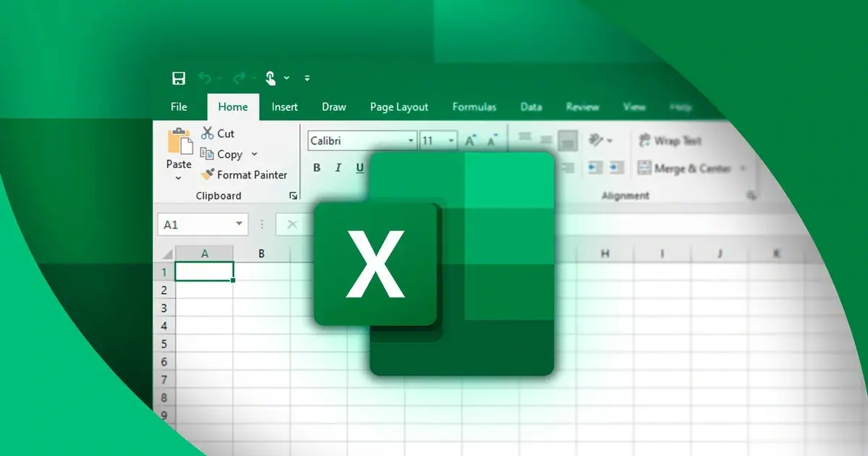Click the Cut (scissors) icon
This screenshot has height=456, width=868.
207,133
